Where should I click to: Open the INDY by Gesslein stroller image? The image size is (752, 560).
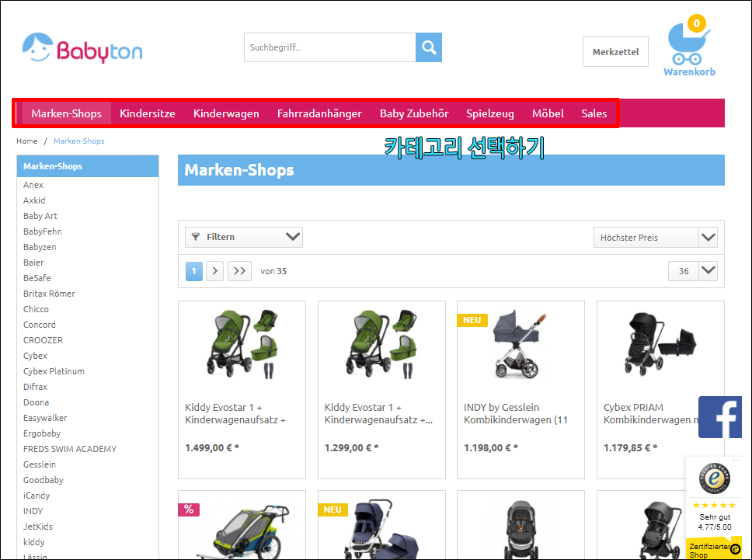pyautogui.click(x=520, y=344)
